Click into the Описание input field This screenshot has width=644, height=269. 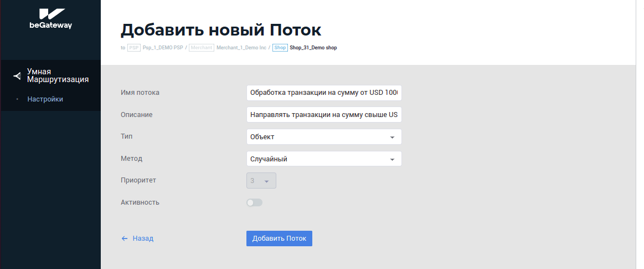(323, 115)
